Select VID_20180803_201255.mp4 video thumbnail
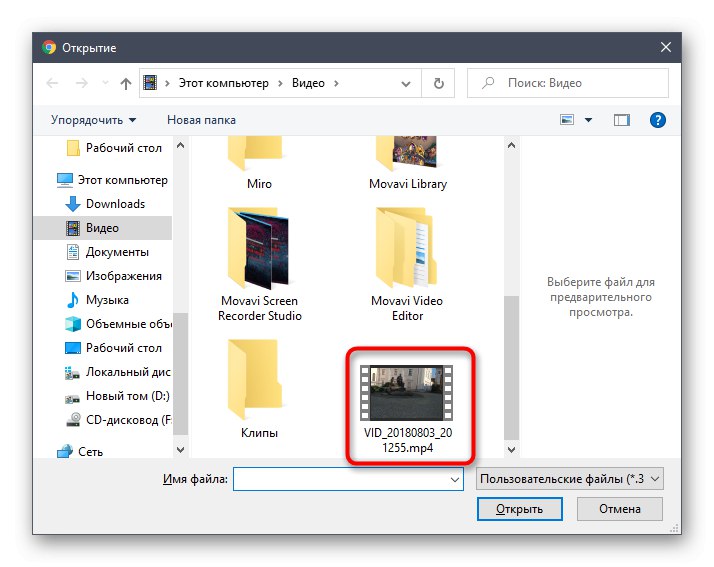The width and height of the screenshot is (714, 567). coord(407,392)
